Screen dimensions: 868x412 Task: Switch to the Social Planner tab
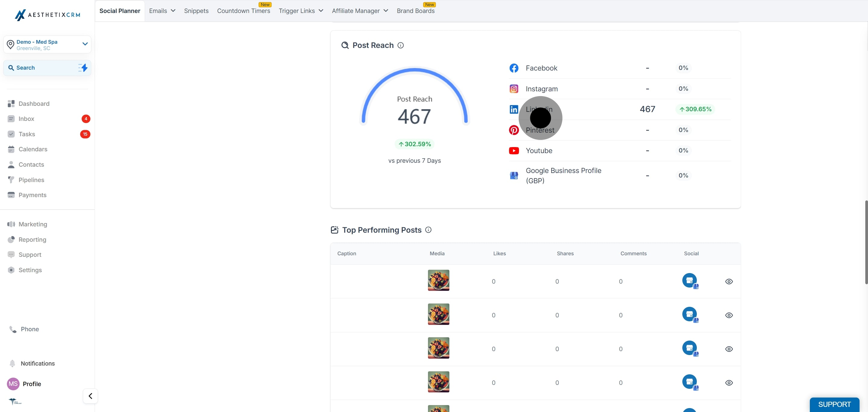120,11
